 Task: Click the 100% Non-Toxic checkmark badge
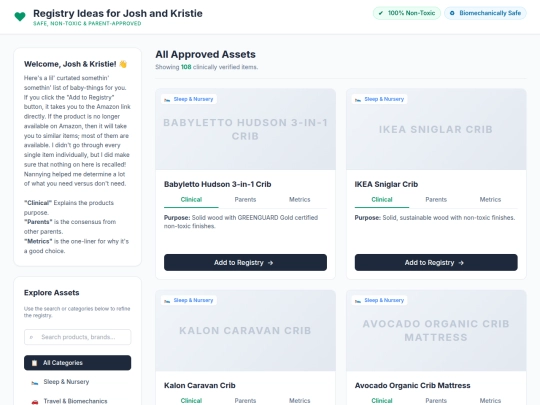(x=407, y=13)
